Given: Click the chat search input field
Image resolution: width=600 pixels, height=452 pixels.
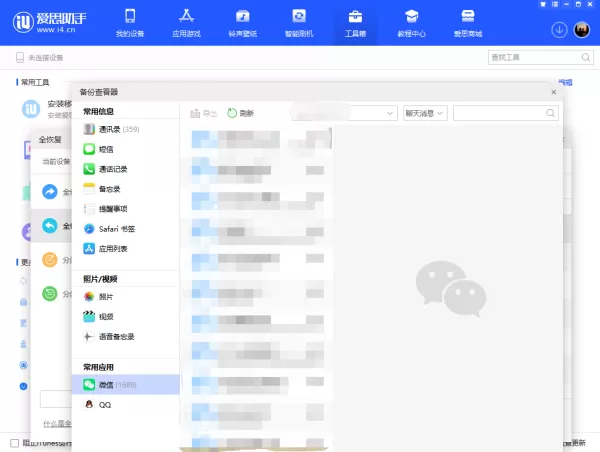Looking at the screenshot, I should [505, 113].
